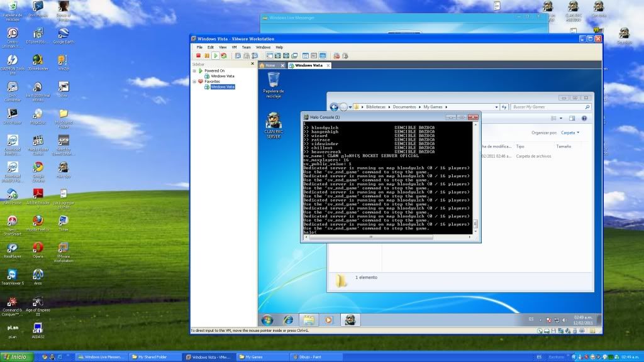Image resolution: width=644 pixels, height=362 pixels.
Task: Show or hide the sidebar via toolbar icon
Action: point(269,56)
